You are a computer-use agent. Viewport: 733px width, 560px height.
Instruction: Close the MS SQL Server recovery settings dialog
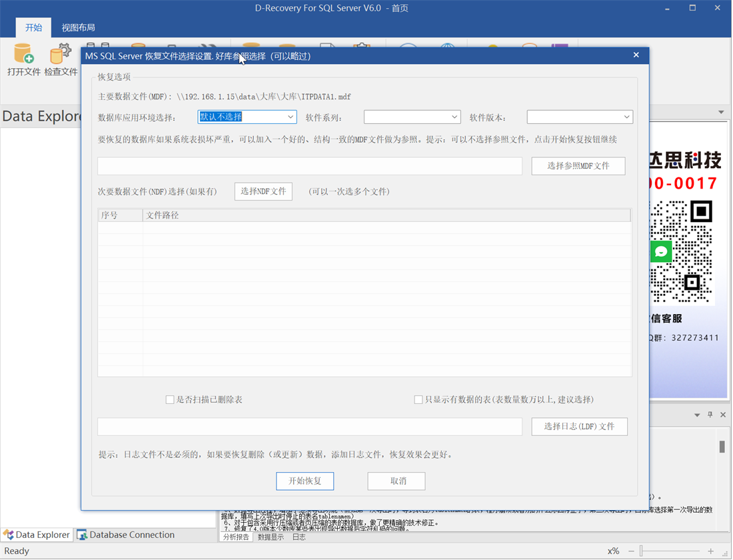click(636, 55)
